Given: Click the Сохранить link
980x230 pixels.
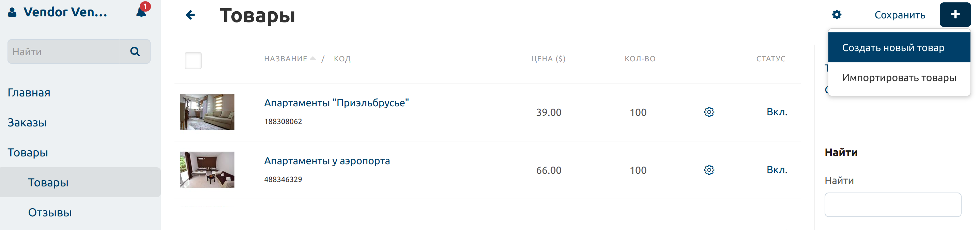Looking at the screenshot, I should tap(900, 14).
